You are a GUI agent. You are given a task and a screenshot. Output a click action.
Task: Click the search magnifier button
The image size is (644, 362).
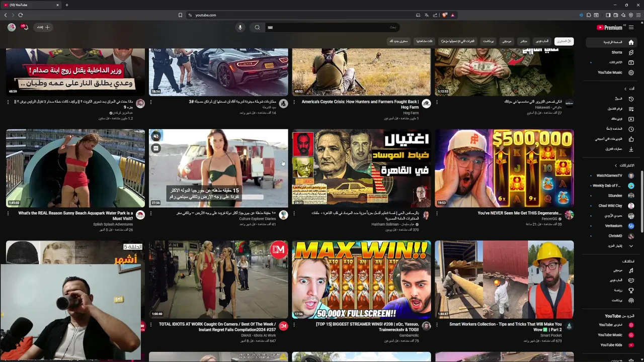click(x=257, y=27)
